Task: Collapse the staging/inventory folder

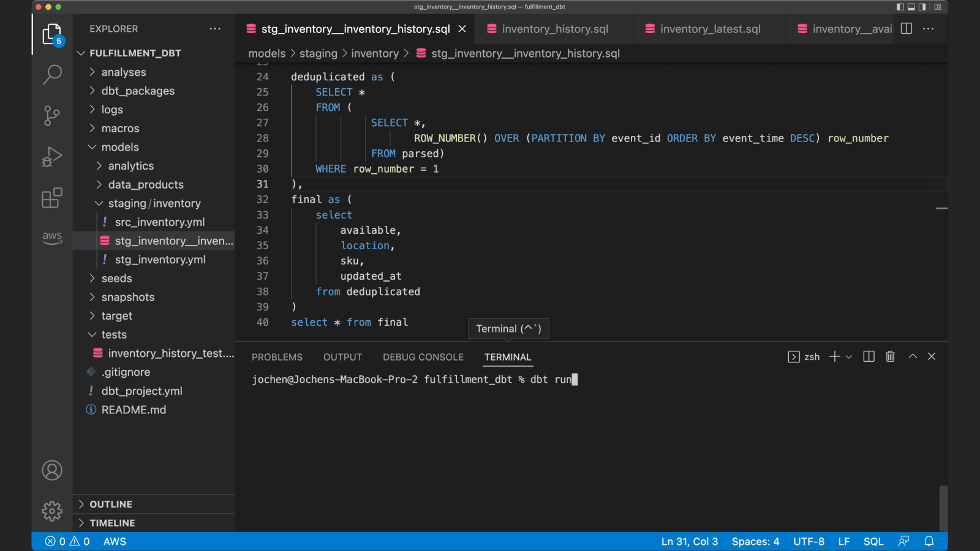Action: tap(153, 203)
